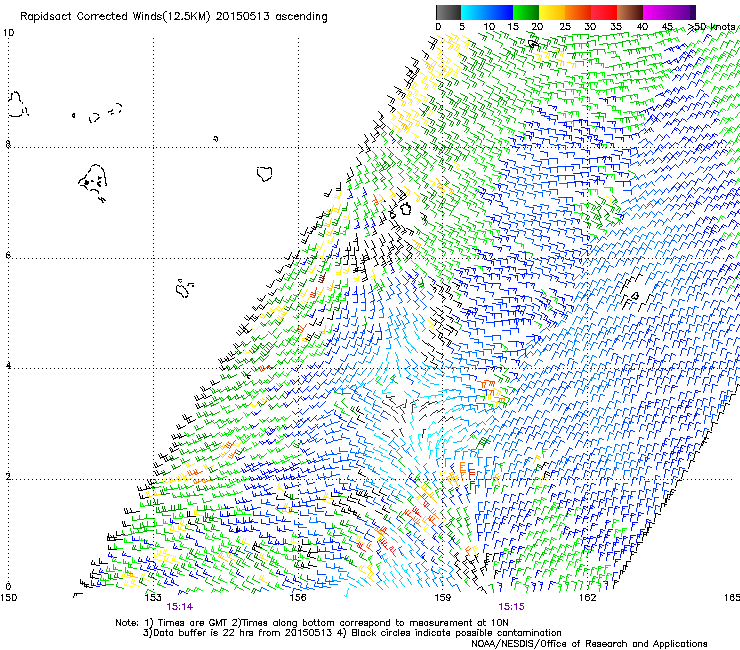Click the chart title 'Rapidscat Corrected Winds(12.5KM) 20150513 ascending'

pyautogui.click(x=174, y=17)
